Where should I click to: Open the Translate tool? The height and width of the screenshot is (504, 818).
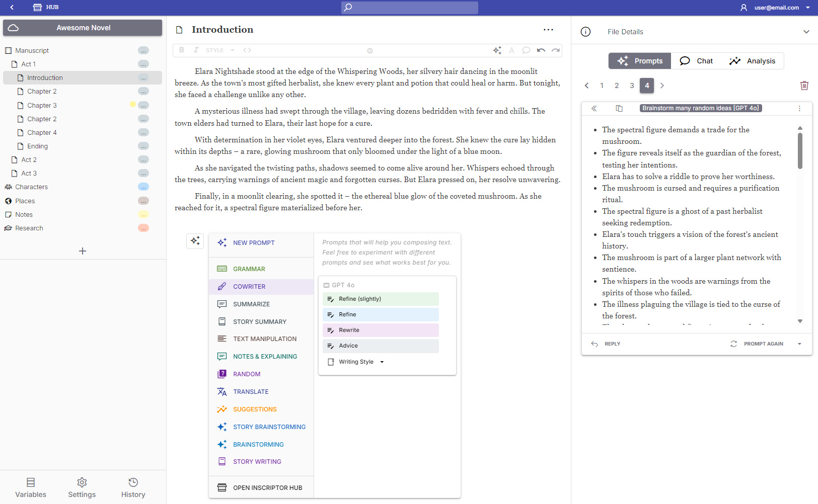click(250, 391)
